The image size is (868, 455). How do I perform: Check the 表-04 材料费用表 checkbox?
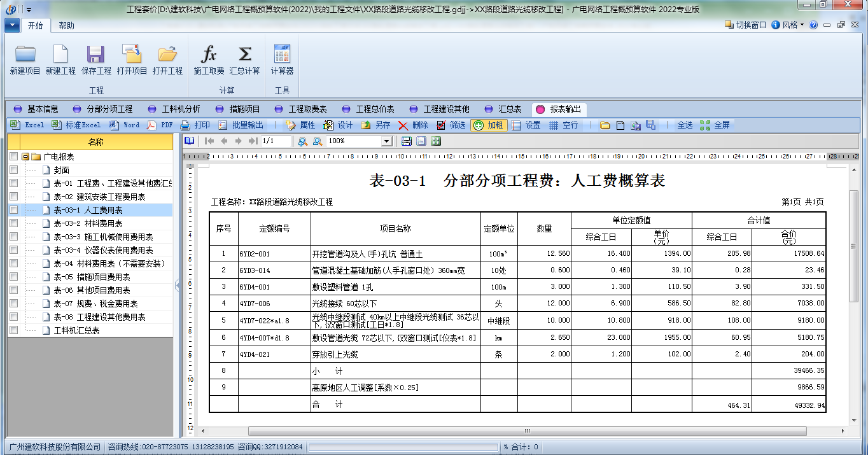(13, 263)
